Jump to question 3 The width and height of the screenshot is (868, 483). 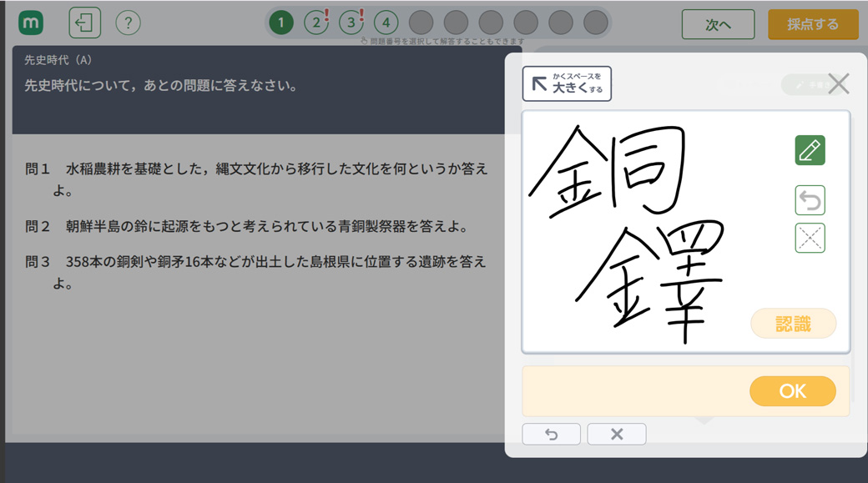[351, 23]
